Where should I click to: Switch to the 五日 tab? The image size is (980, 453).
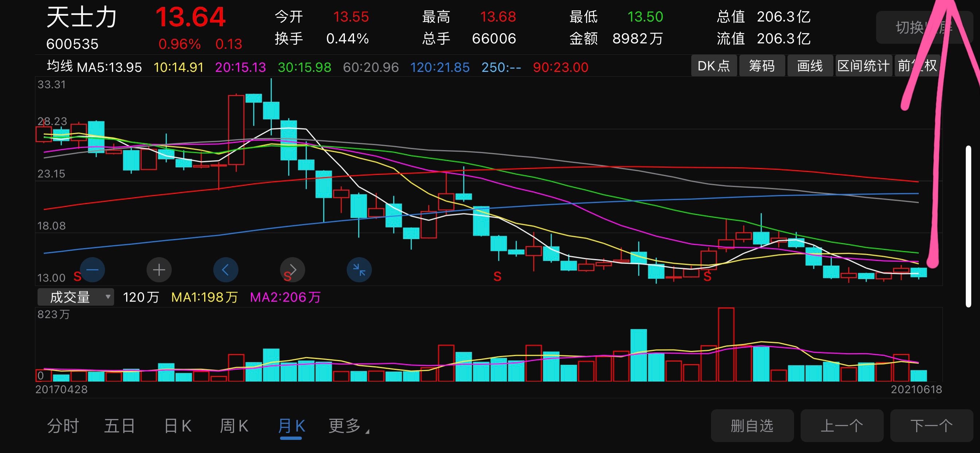[x=120, y=426]
